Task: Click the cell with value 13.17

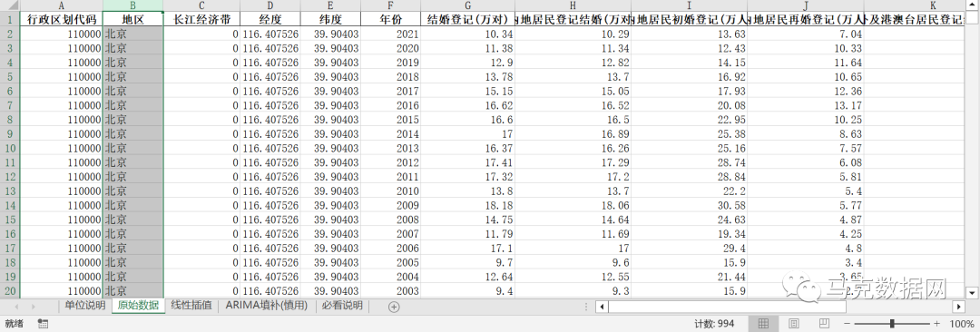Action: click(x=806, y=105)
